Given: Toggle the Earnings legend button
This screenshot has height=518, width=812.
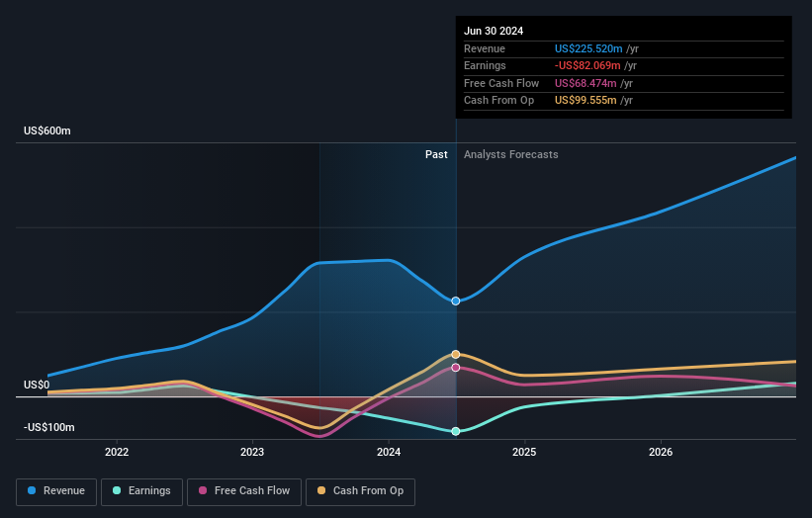Looking at the screenshot, I should pos(141,491).
